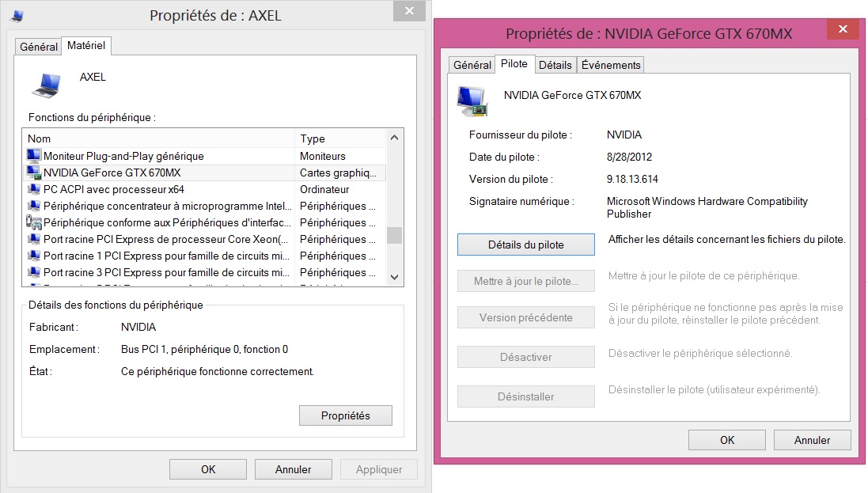Open the Détails tab
This screenshot has width=868, height=493.
point(555,65)
